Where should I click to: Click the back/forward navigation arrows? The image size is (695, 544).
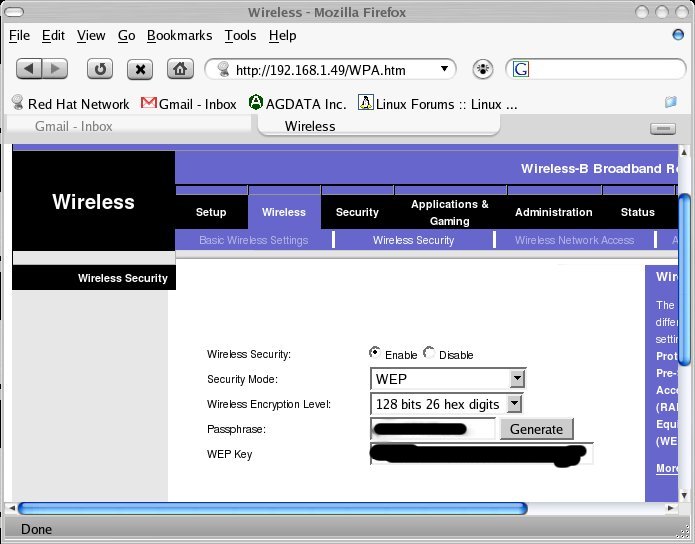point(42,69)
